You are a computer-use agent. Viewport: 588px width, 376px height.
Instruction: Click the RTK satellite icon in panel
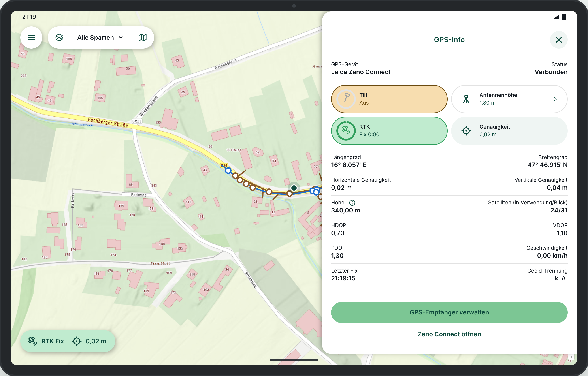click(x=346, y=131)
